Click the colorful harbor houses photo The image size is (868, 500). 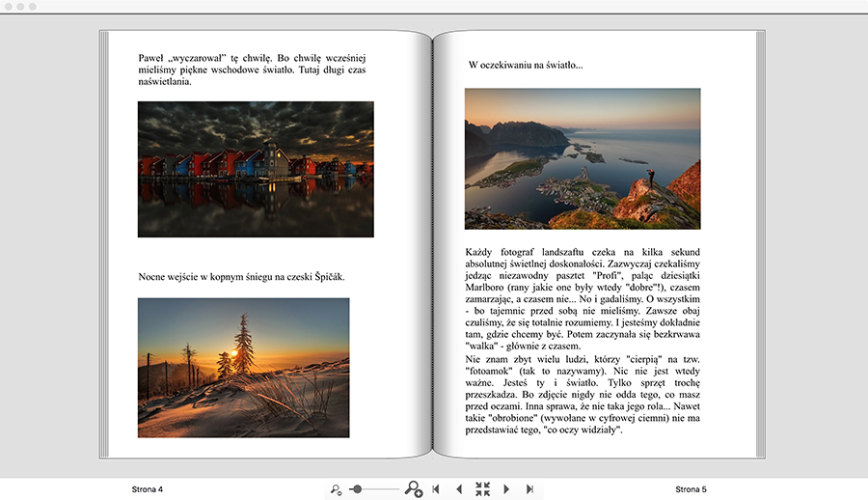point(256,169)
